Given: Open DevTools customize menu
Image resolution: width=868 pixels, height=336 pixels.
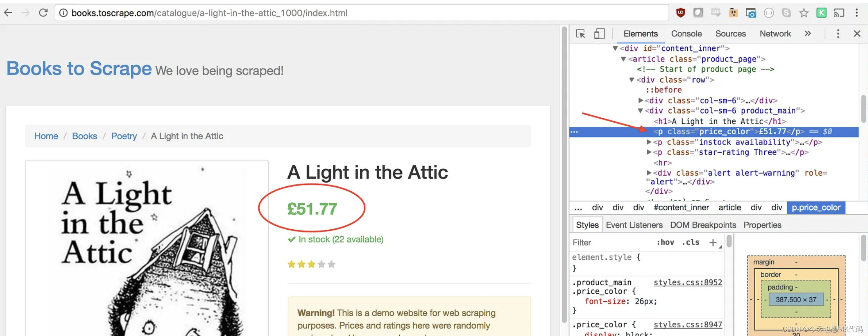Looking at the screenshot, I should tap(838, 34).
